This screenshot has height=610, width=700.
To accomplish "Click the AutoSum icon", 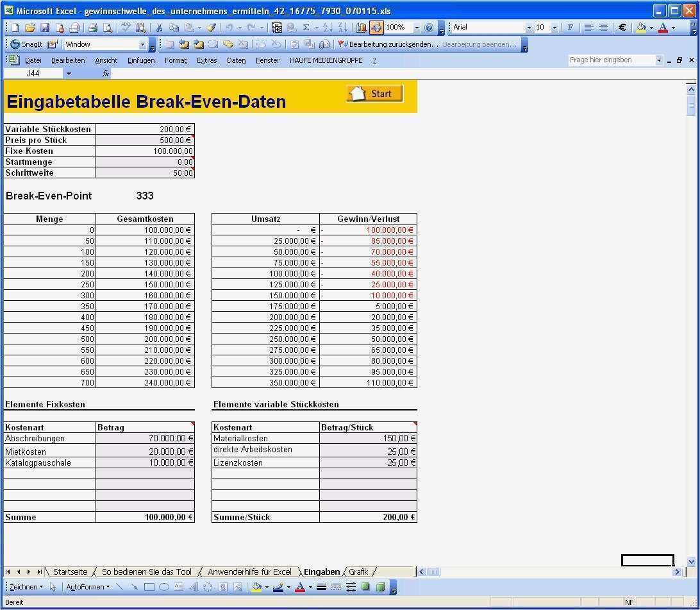I will (x=306, y=28).
